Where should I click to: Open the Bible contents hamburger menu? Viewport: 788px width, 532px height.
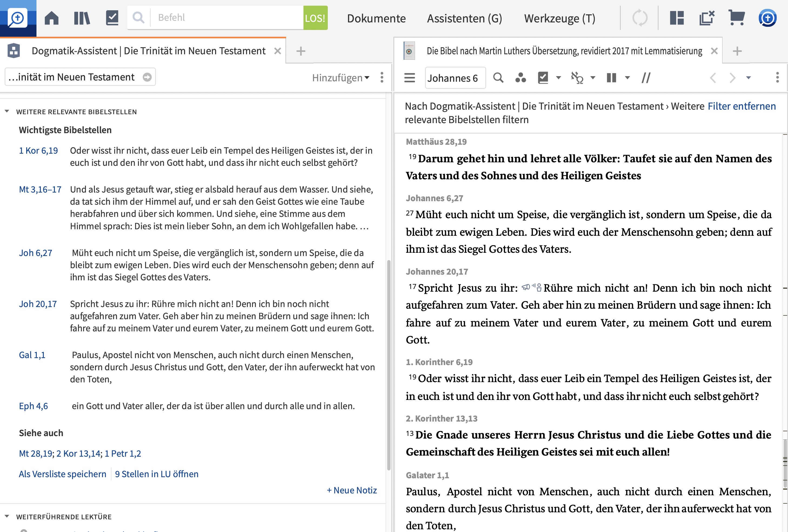coord(410,78)
